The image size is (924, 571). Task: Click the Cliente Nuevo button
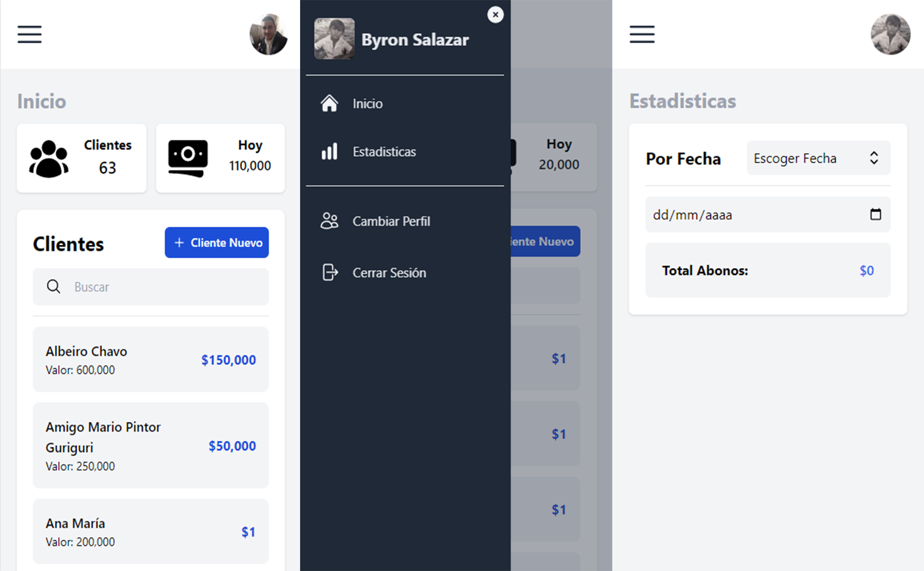click(217, 243)
